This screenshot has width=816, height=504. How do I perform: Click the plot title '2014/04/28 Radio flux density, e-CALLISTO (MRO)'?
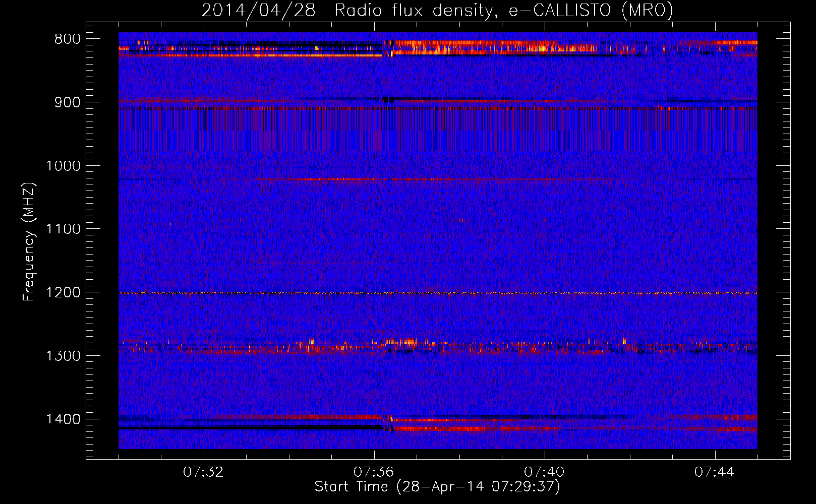point(437,10)
